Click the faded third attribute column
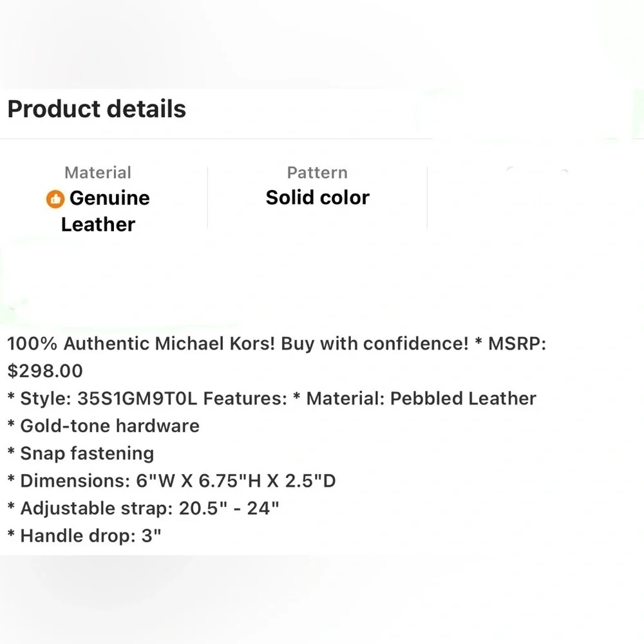The width and height of the screenshot is (644, 644). 536,197
